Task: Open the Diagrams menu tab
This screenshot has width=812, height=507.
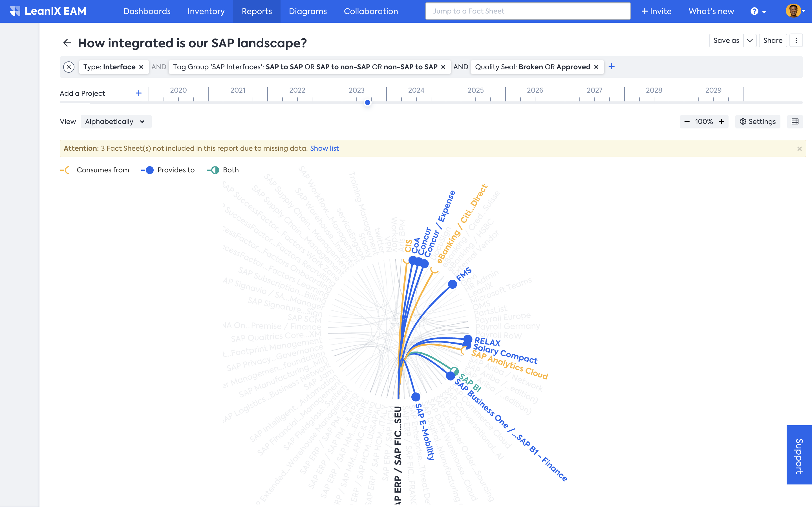Action: [308, 11]
